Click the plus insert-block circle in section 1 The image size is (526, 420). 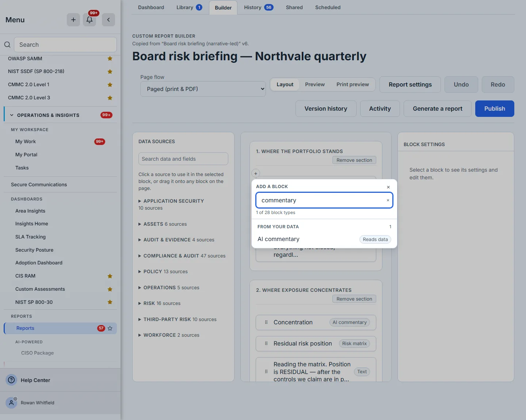coord(256,173)
